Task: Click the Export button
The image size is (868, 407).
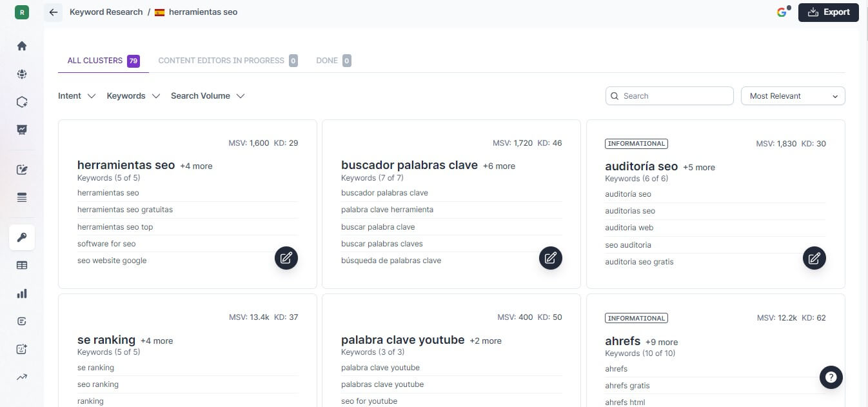Action: 828,12
